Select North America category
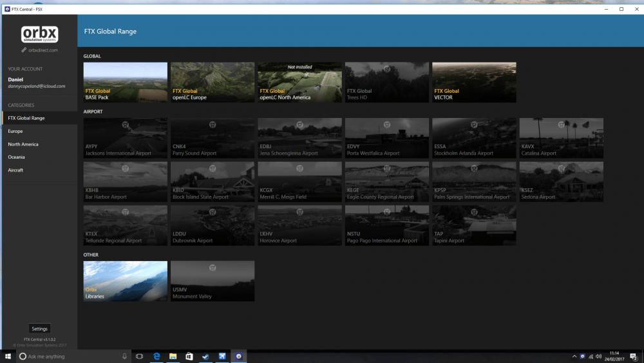 [40, 144]
